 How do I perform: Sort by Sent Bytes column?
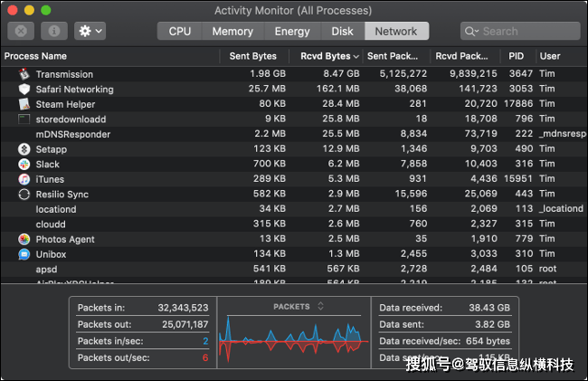pos(254,56)
